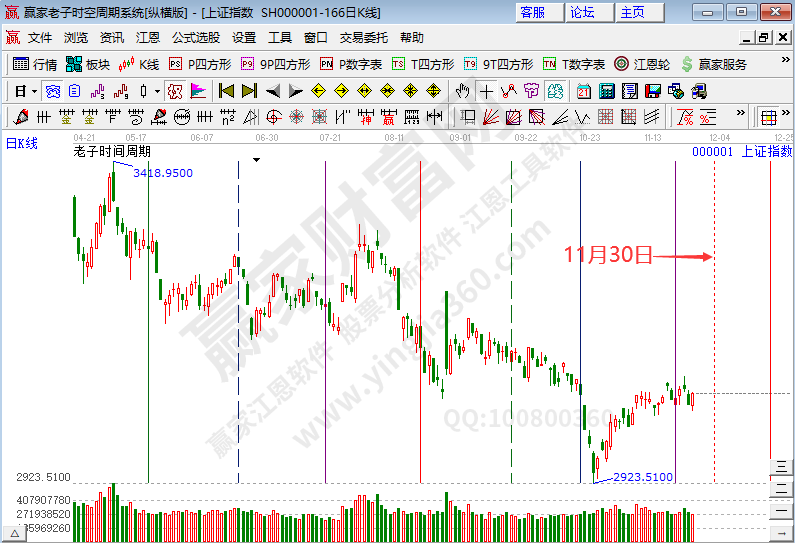Viewport: 795px width, 543px height.
Task: Click the calendar icon showing 21
Action: [584, 91]
